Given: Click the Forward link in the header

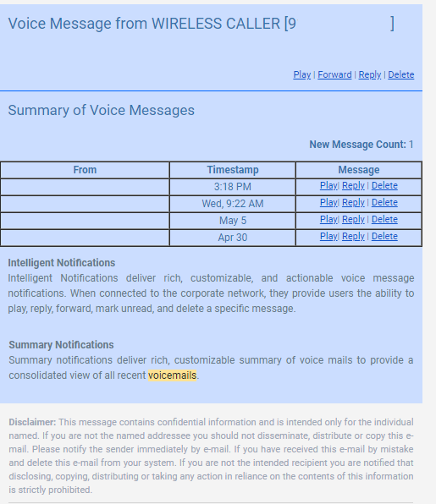Looking at the screenshot, I should point(334,74).
